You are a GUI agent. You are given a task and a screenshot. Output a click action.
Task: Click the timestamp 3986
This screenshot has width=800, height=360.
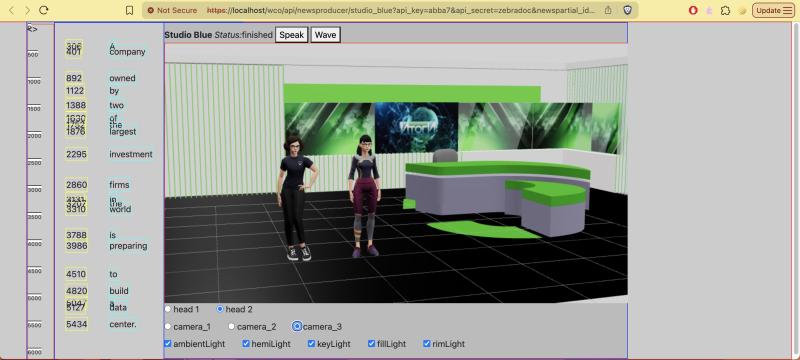tap(77, 246)
